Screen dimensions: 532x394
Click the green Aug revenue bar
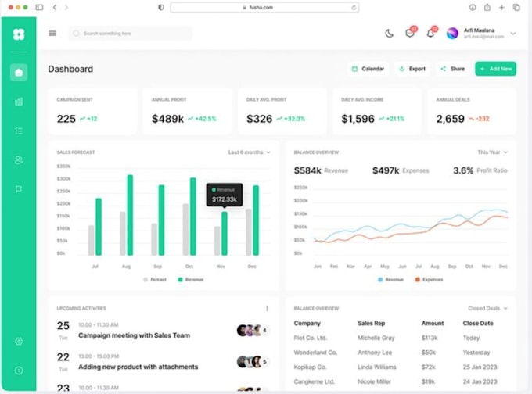point(130,215)
